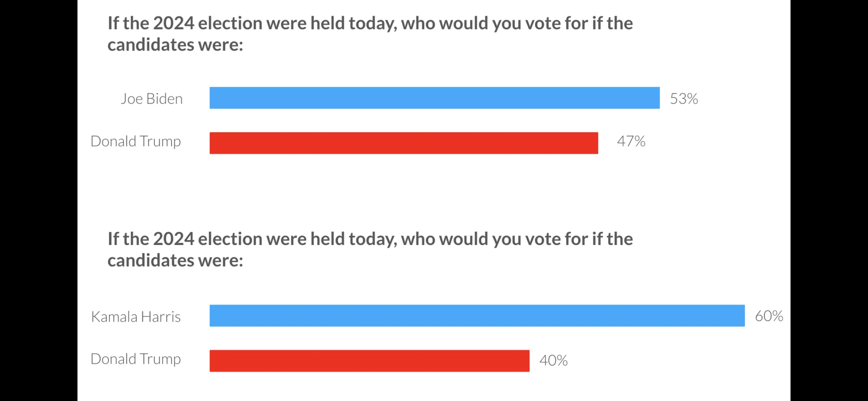Click the red Trump bar under Harris

pos(369,361)
